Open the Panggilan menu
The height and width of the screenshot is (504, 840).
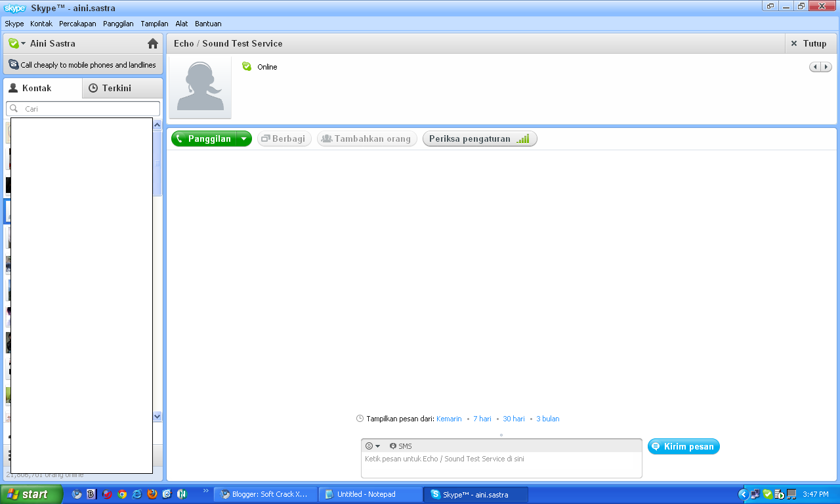click(118, 24)
